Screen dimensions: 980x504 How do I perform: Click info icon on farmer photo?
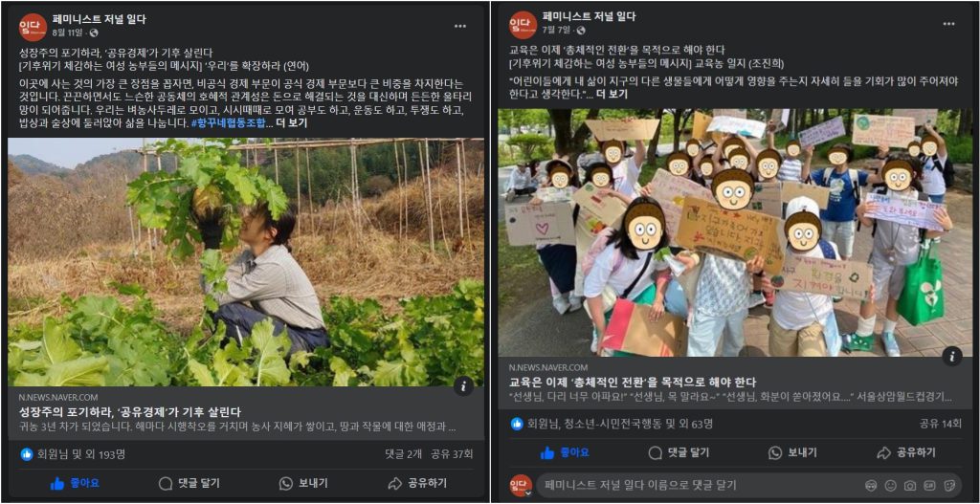463,386
